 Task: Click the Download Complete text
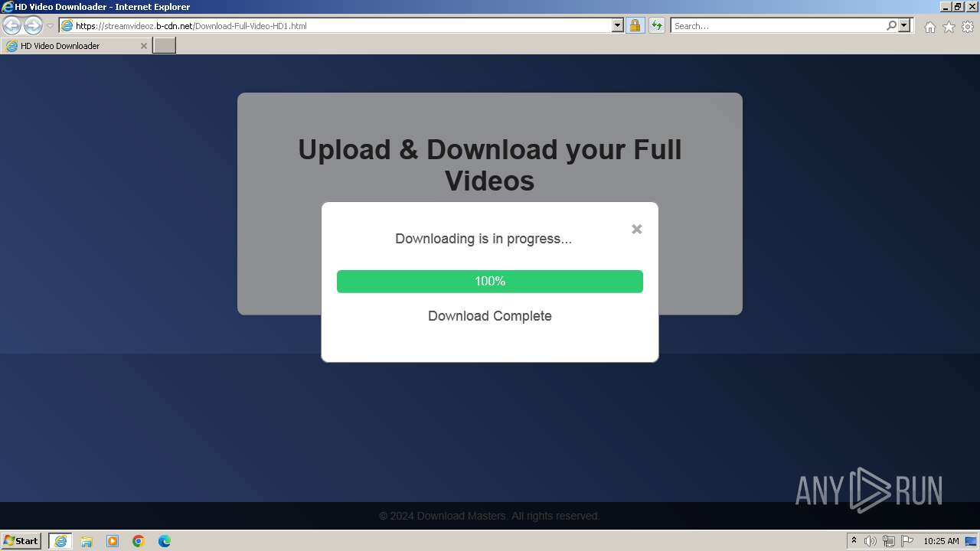(x=490, y=316)
